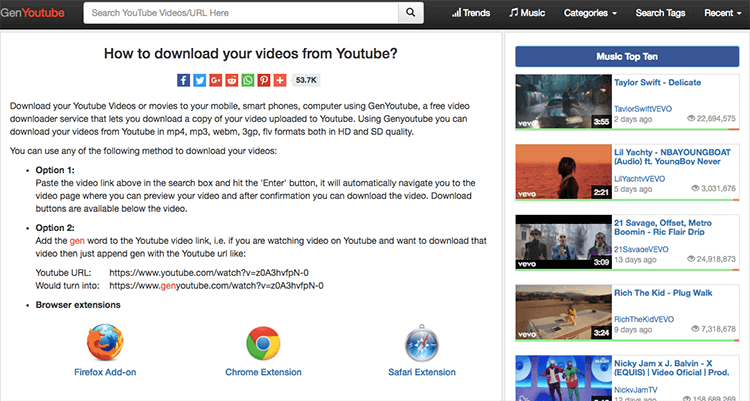Visit RichTheKidVEVO channel link

(x=644, y=319)
